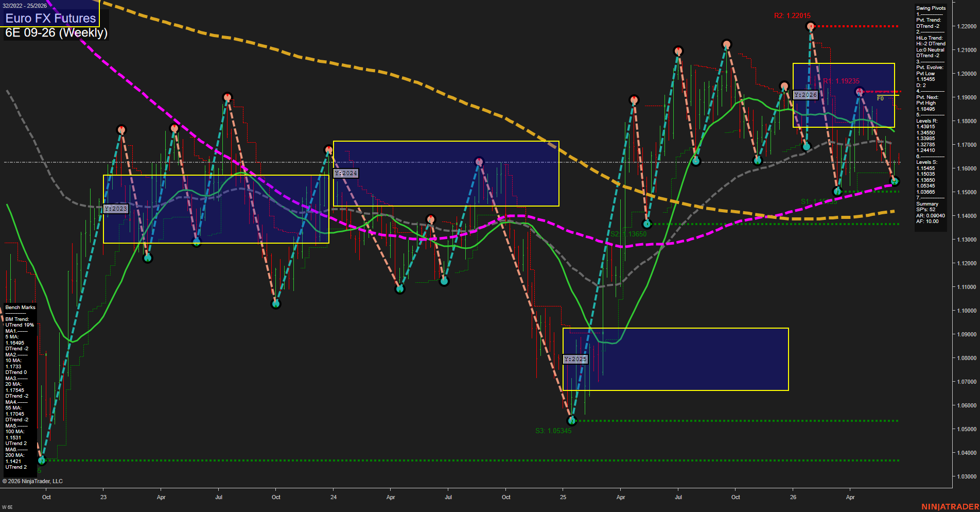Select the 6E 09-26 (Weekly) instrument label
The height and width of the screenshot is (512, 980).
tap(56, 33)
